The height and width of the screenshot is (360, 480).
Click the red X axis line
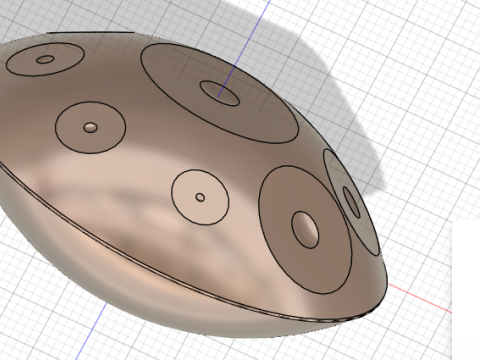pyautogui.click(x=420, y=299)
